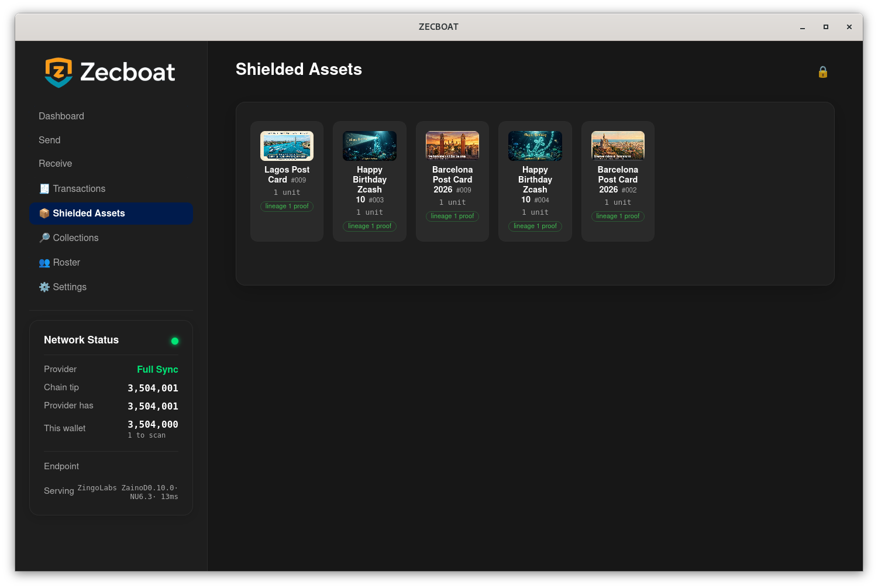Click the green Network Status indicator dot

click(174, 341)
